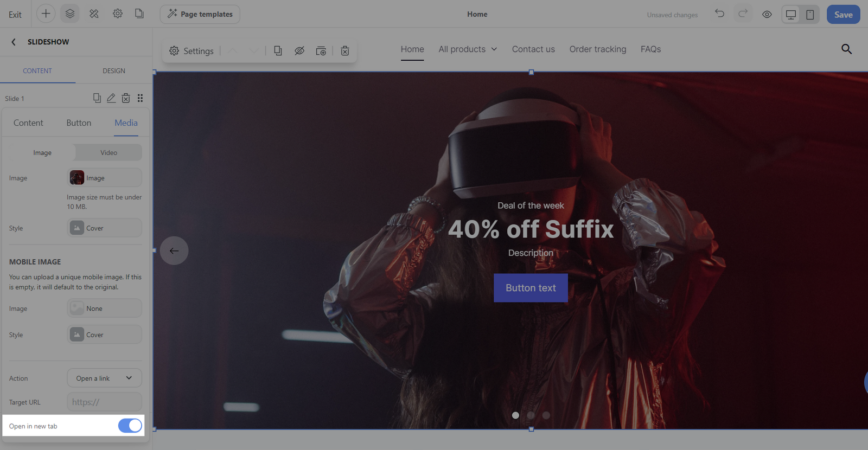Screen dimensions: 868x450
Task: Click the 40% off Suffix heading
Action: [x=531, y=229]
